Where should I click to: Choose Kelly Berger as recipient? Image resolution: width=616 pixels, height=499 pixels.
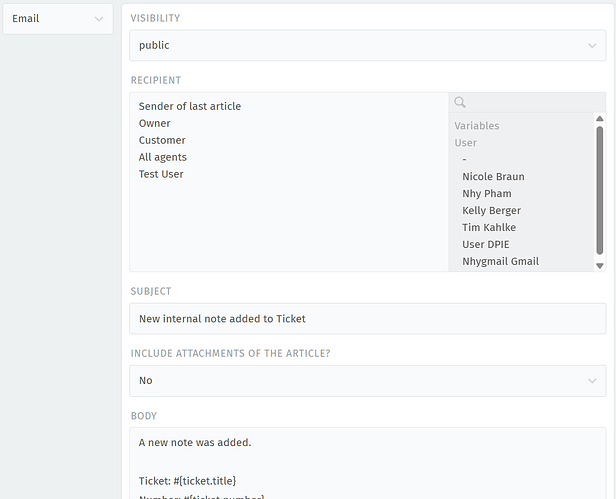tap(491, 211)
